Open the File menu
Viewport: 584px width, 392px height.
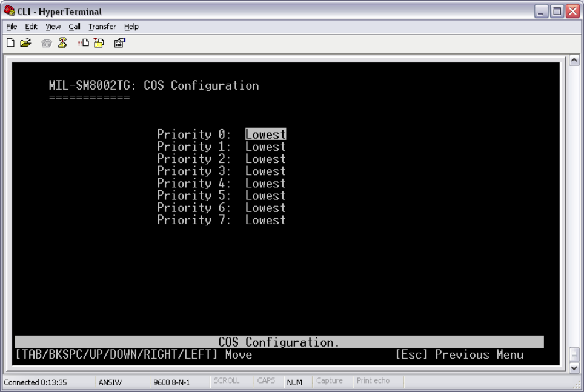pyautogui.click(x=12, y=27)
